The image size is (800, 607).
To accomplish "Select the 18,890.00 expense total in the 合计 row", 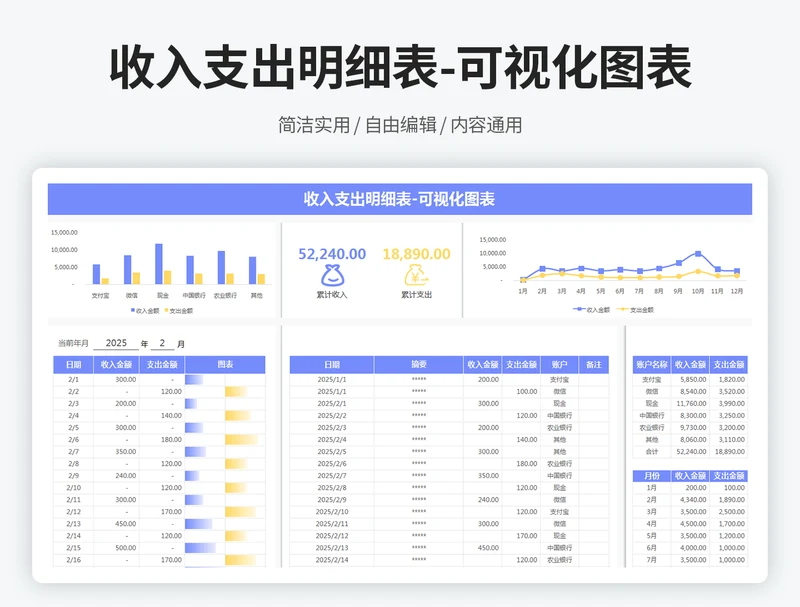I will (x=729, y=451).
